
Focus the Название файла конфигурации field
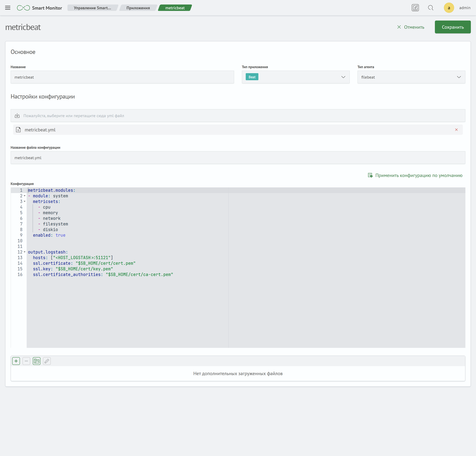tap(238, 158)
